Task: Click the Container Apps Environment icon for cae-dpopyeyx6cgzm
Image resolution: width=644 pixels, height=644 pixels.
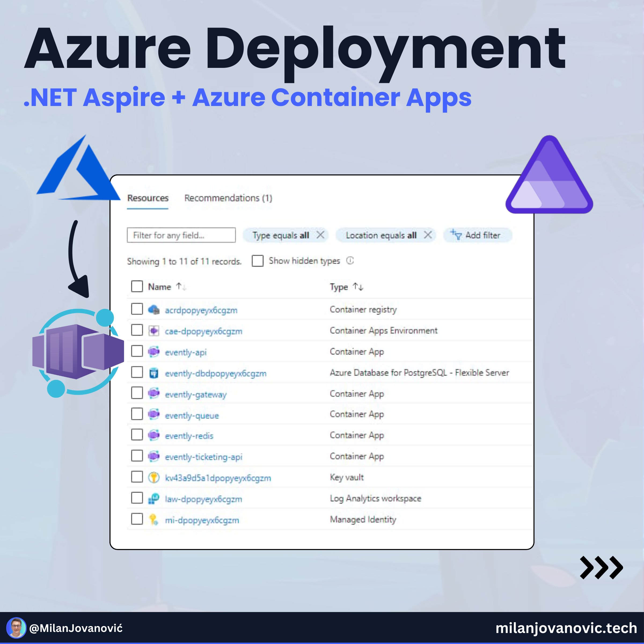Action: 154,331
